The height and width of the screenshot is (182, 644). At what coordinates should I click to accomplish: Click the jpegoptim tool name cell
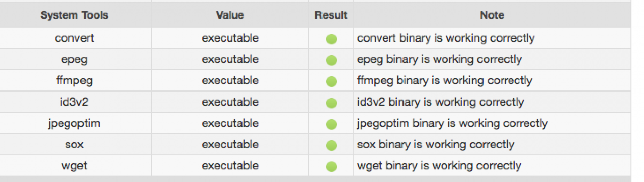coord(74,123)
